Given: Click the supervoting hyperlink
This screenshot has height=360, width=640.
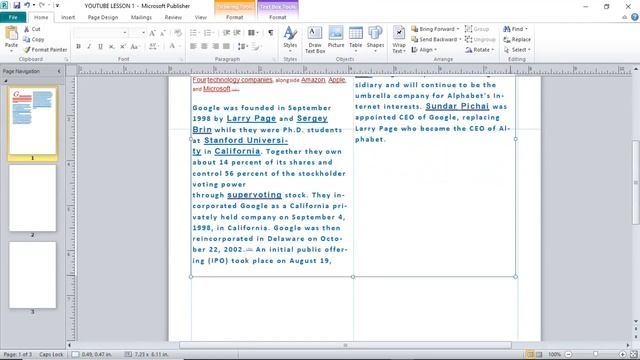Looking at the screenshot, I should coord(254,195).
